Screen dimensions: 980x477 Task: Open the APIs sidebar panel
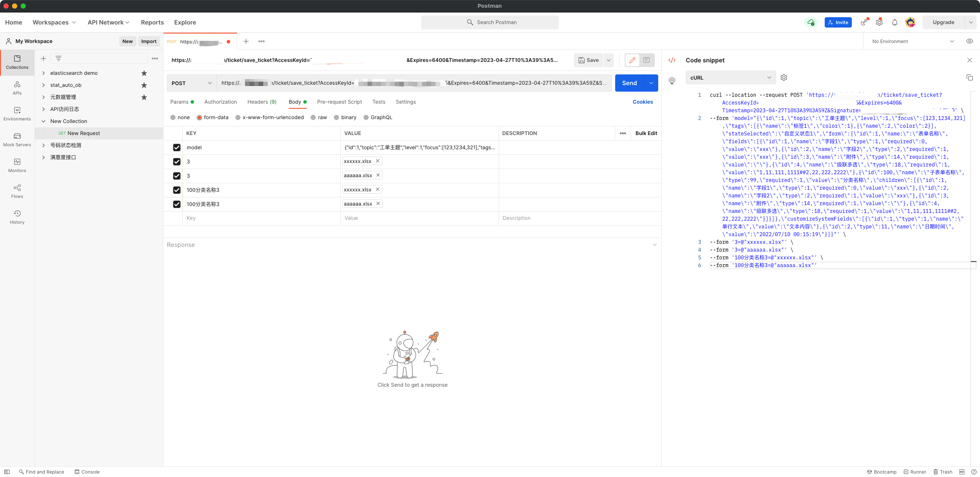pos(17,88)
